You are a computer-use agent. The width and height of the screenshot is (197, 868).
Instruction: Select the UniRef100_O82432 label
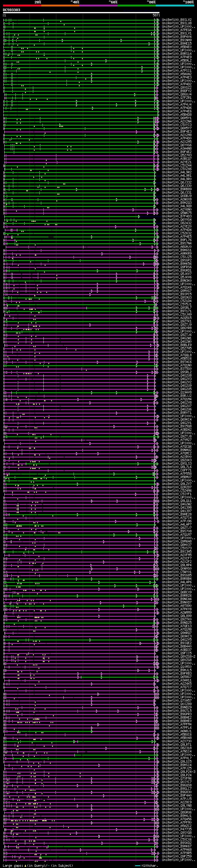[x=177, y=223]
